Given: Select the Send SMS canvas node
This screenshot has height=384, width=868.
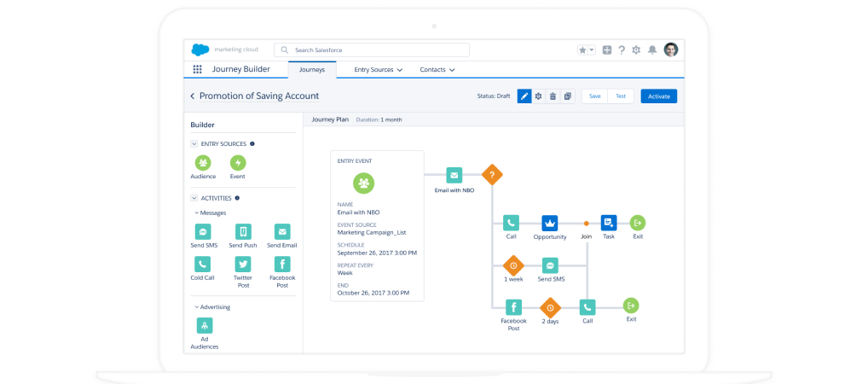Looking at the screenshot, I should [550, 265].
